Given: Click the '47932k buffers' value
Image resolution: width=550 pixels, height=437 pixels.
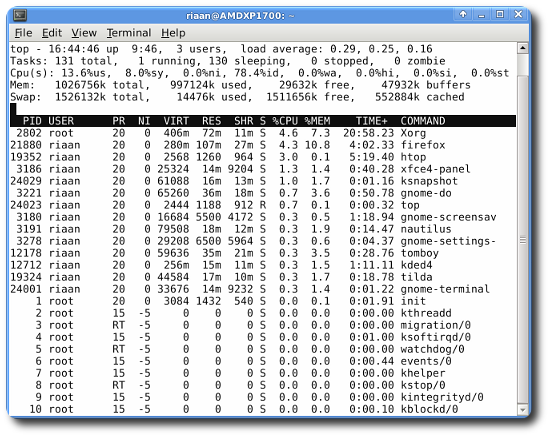Looking at the screenshot, I should point(426,85).
